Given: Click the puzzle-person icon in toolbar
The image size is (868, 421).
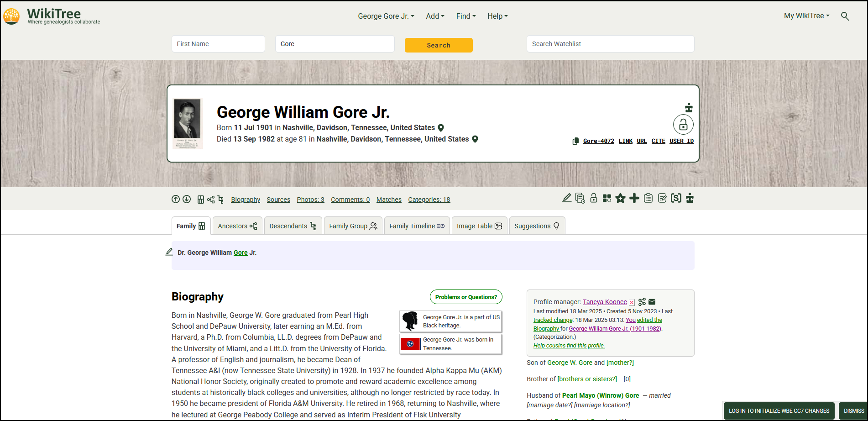Looking at the screenshot, I should 690,198.
